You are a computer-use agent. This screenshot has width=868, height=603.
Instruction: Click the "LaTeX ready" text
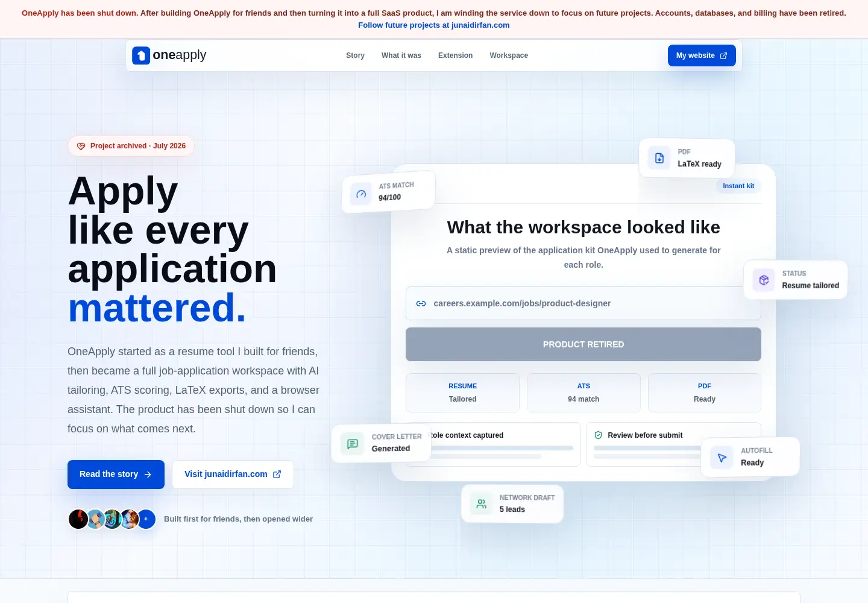(699, 164)
